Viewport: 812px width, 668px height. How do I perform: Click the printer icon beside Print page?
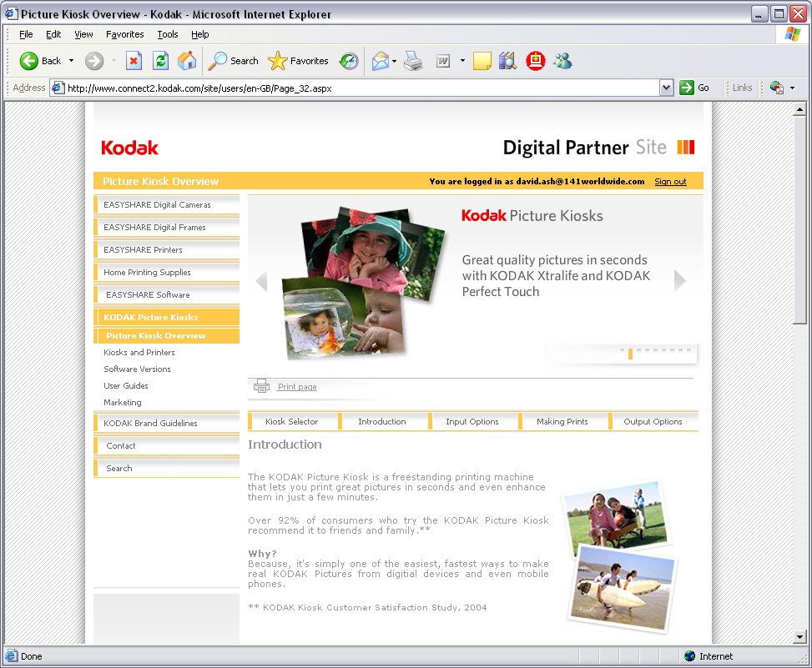click(x=261, y=386)
